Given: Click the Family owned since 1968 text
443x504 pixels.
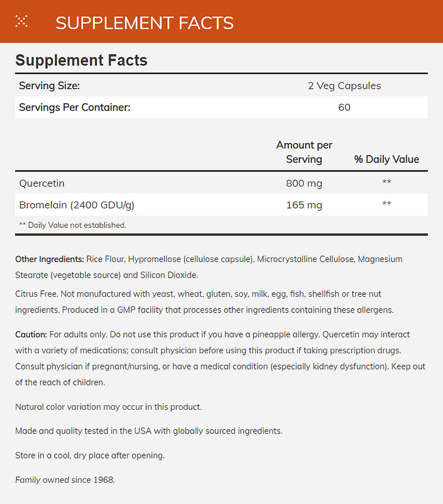Looking at the screenshot, I should tap(65, 480).
